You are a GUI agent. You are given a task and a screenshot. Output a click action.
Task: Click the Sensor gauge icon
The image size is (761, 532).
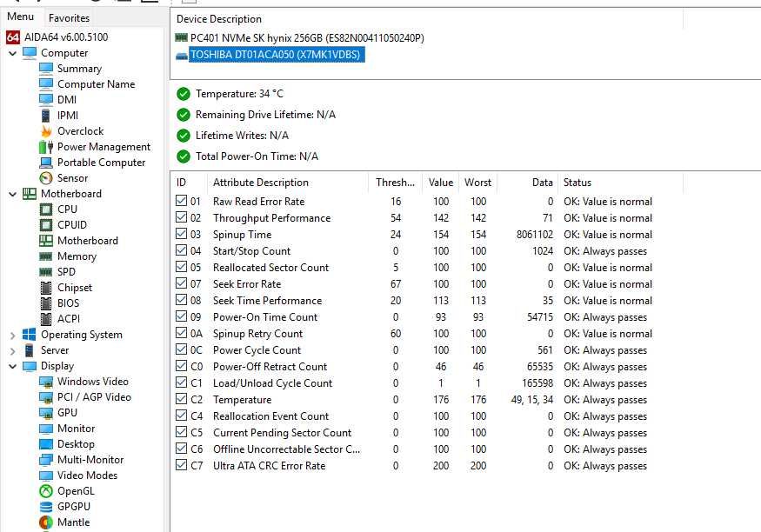pos(45,178)
